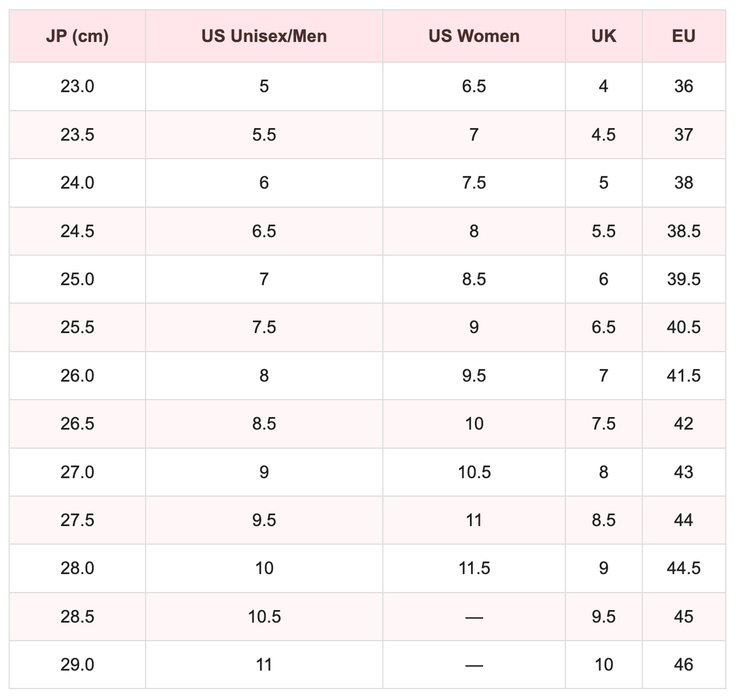735x700 pixels.
Task: Select the 23.0 JP size cell
Action: click(77, 86)
